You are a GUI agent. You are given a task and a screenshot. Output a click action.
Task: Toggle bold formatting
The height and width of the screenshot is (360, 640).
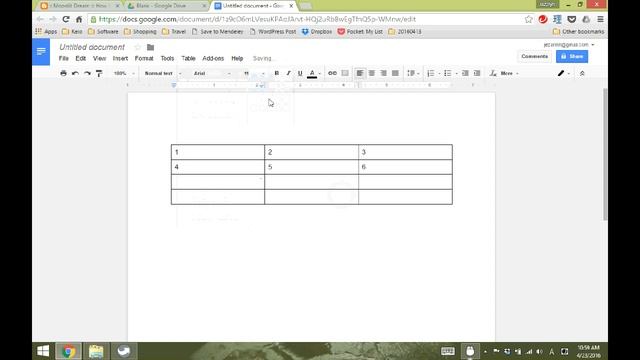(276, 73)
